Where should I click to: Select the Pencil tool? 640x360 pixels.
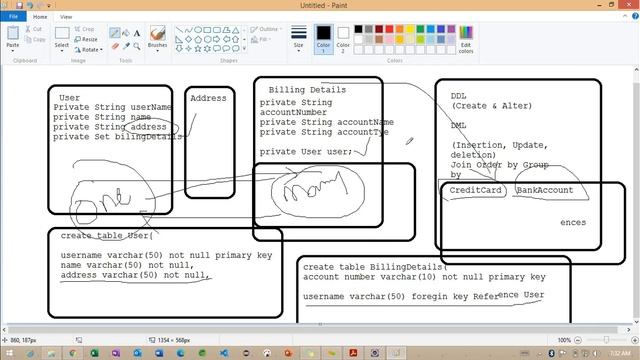tap(115, 33)
